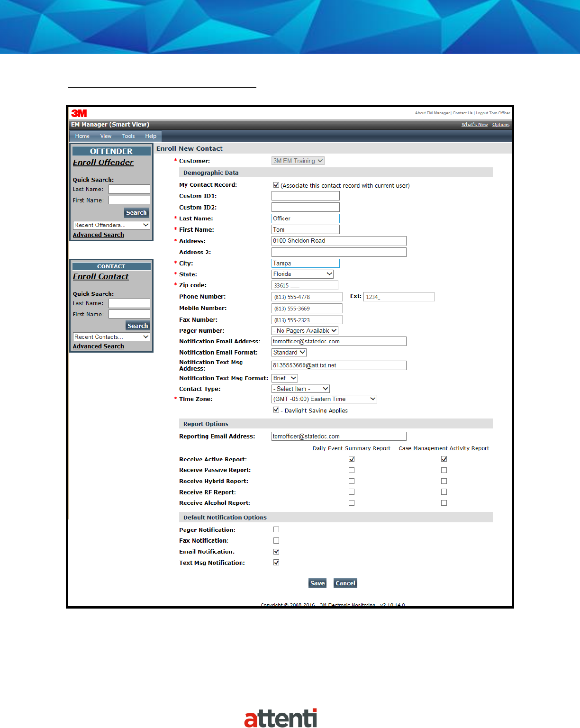Open Notification Email Format dropdown
The width and height of the screenshot is (580, 728).
click(289, 353)
